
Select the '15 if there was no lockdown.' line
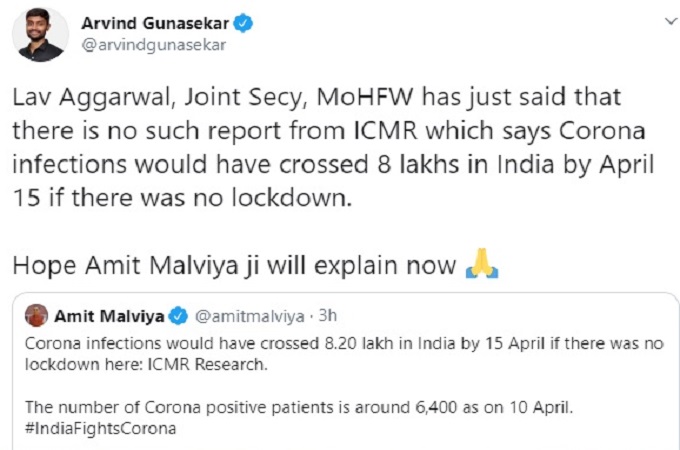[182, 196]
